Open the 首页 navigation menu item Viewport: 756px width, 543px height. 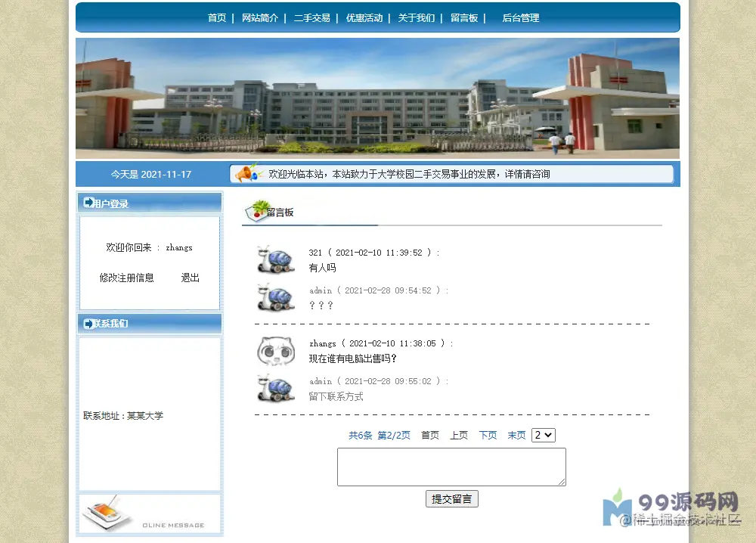coord(217,18)
